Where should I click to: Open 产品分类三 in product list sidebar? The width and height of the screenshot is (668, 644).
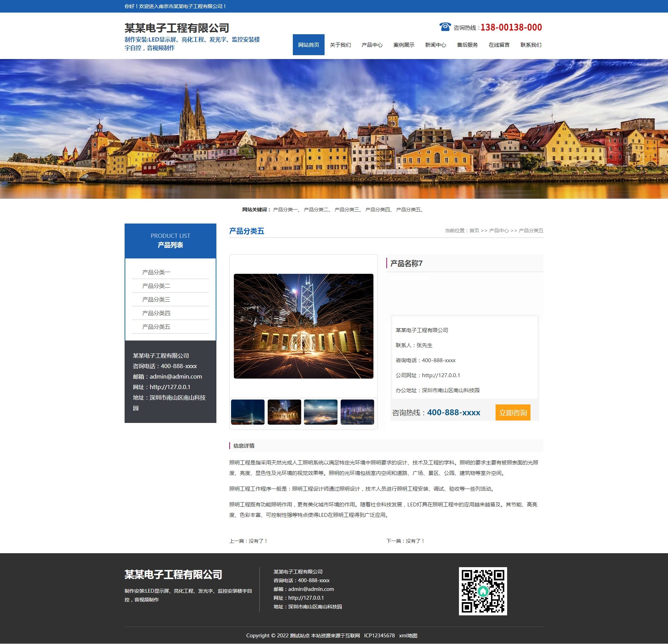(x=156, y=299)
